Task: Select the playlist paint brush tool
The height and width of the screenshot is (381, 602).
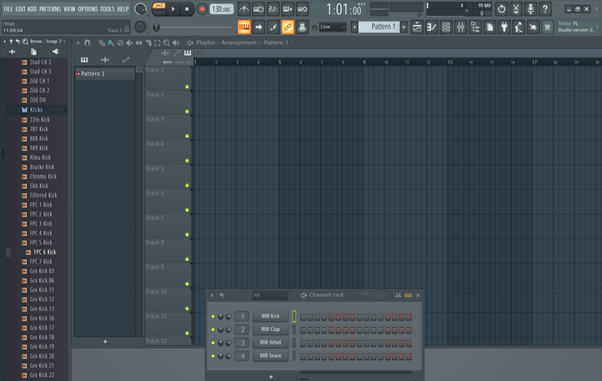Action: pos(111,43)
